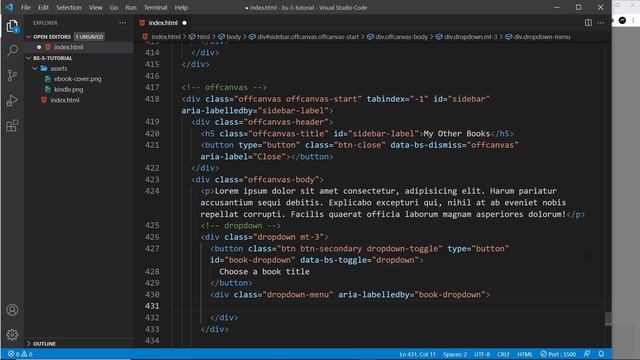Click the Port : 5500 Live Server status
The height and width of the screenshot is (360, 640).
558,354
